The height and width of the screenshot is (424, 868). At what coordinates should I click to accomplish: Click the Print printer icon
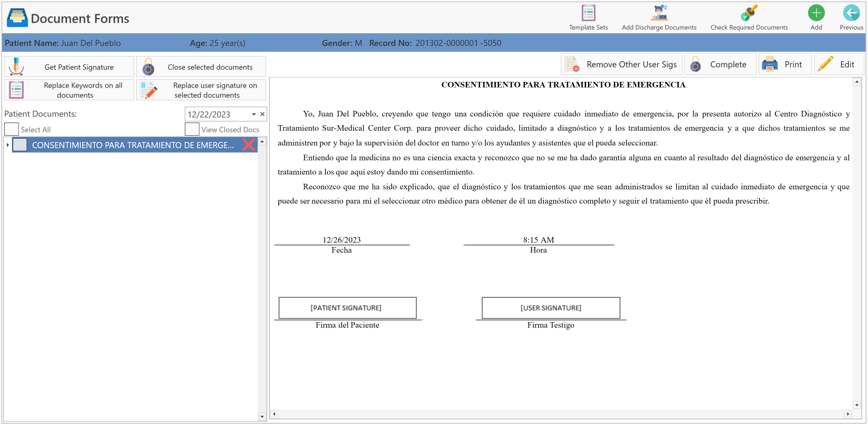coord(770,64)
